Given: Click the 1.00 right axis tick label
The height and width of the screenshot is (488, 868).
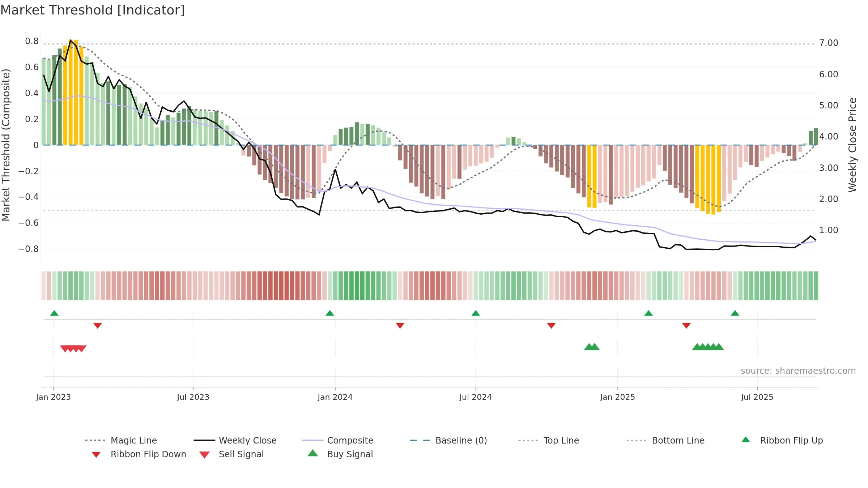Looking at the screenshot, I should [x=829, y=230].
